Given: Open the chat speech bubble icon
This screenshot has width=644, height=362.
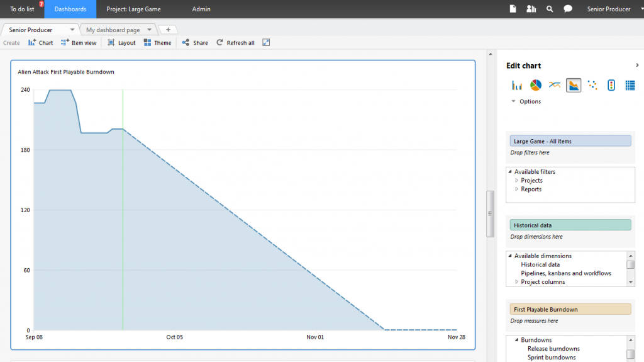Looking at the screenshot, I should (568, 9).
